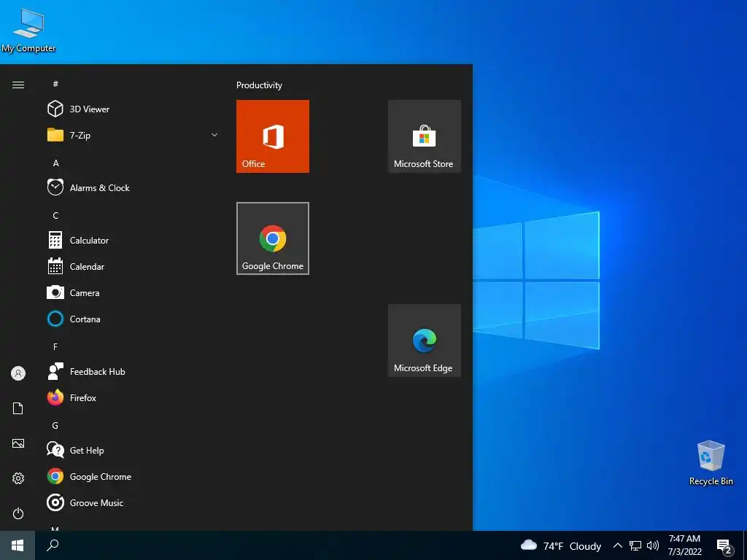This screenshot has width=747, height=560.
Task: Click the Productivity group title
Action: 259,85
